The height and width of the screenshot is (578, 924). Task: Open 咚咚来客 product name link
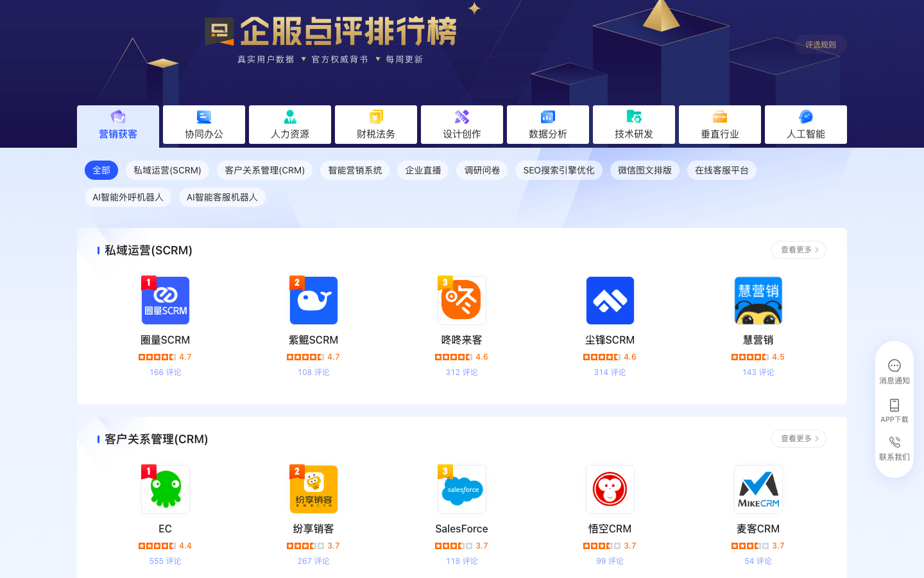coord(462,340)
